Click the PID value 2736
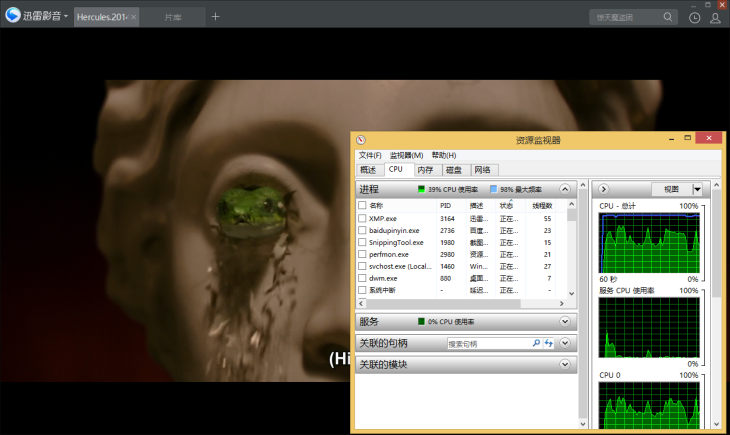The width and height of the screenshot is (730, 435). [x=447, y=231]
